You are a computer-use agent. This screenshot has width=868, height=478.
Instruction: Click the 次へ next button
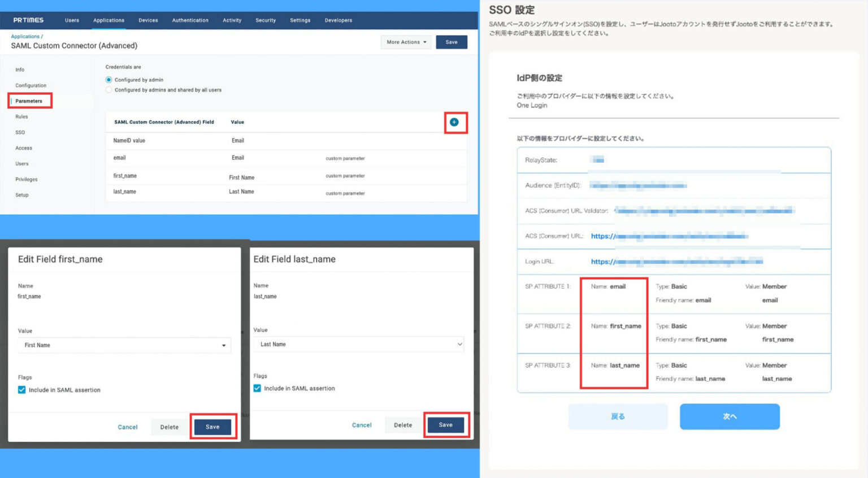[x=730, y=416]
